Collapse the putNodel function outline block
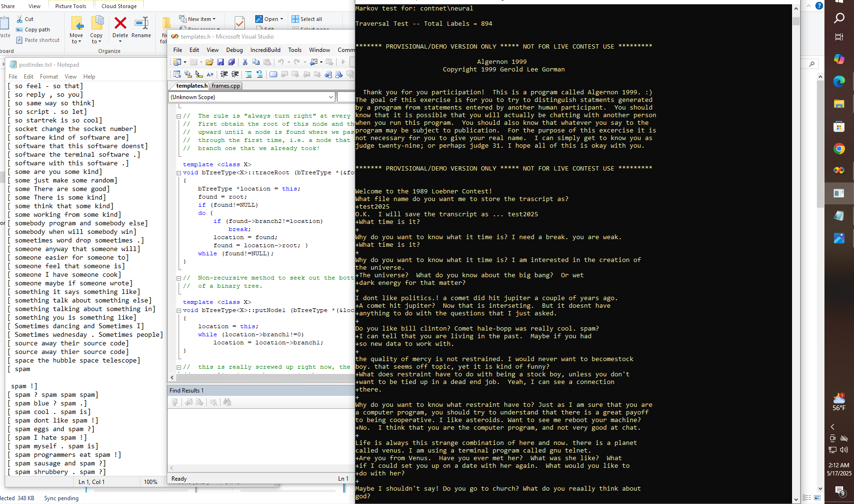Screen dimensions: 854x504 (179, 311)
